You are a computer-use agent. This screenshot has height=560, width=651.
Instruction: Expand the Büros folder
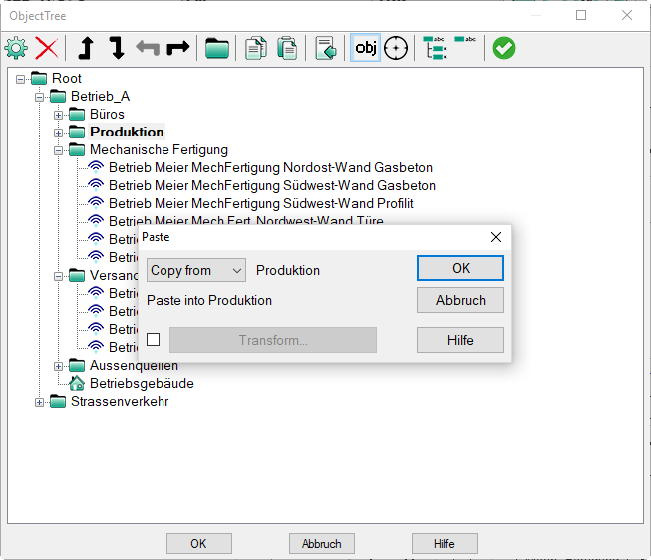click(58, 115)
